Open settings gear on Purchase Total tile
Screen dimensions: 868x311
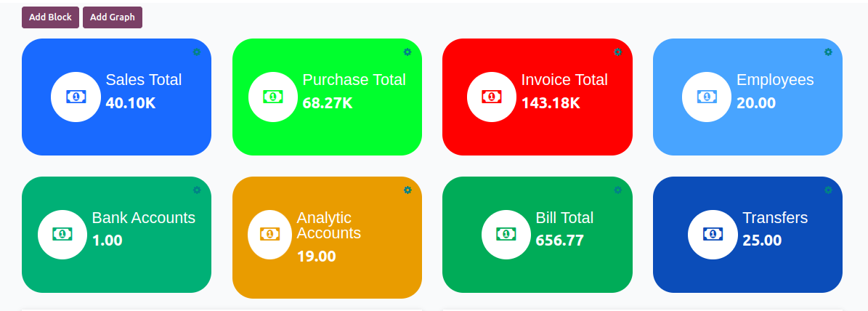[x=407, y=52]
